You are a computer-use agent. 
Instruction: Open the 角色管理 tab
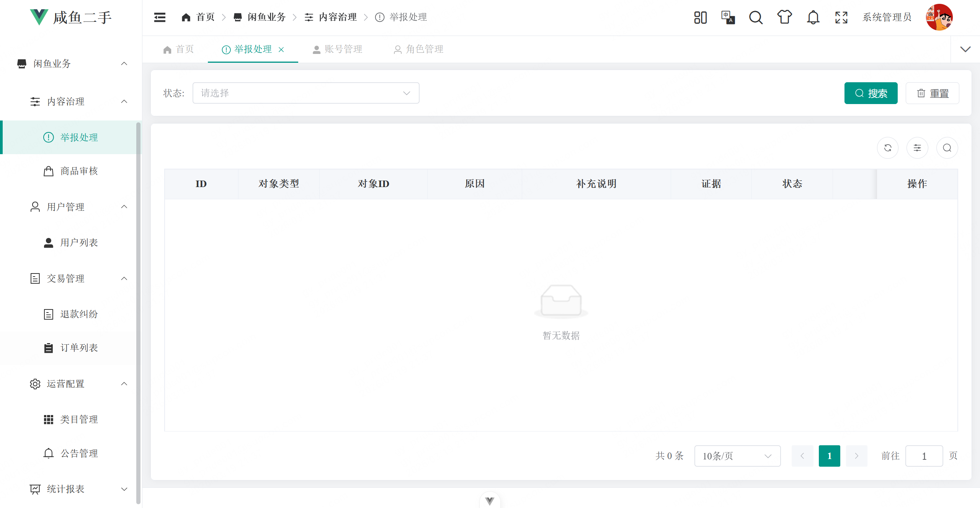click(x=418, y=49)
